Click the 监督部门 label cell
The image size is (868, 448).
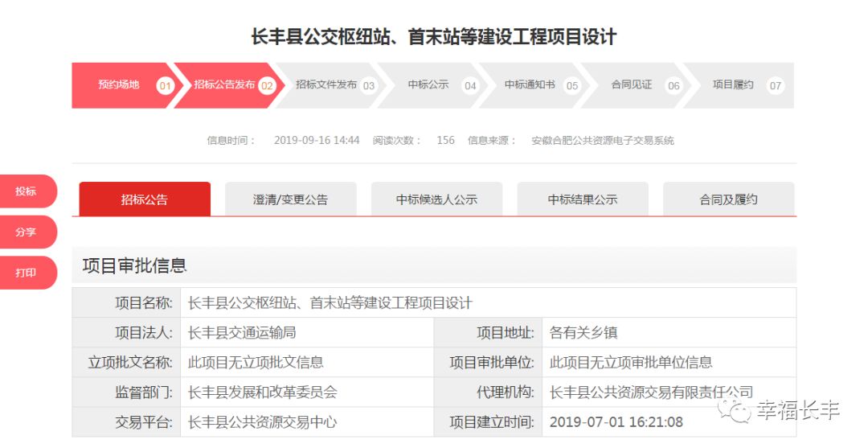[x=126, y=393]
